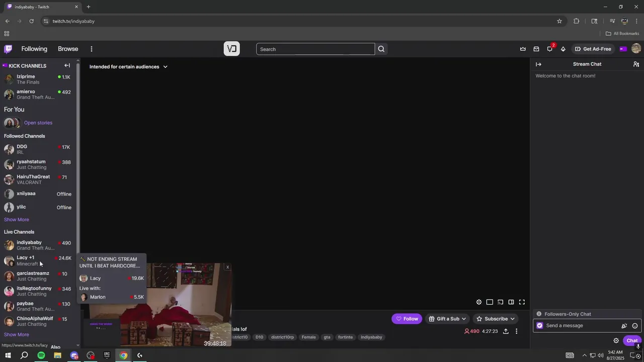The height and width of the screenshot is (362, 644).
Task: Send message with the Chat button
Action: pyautogui.click(x=632, y=340)
